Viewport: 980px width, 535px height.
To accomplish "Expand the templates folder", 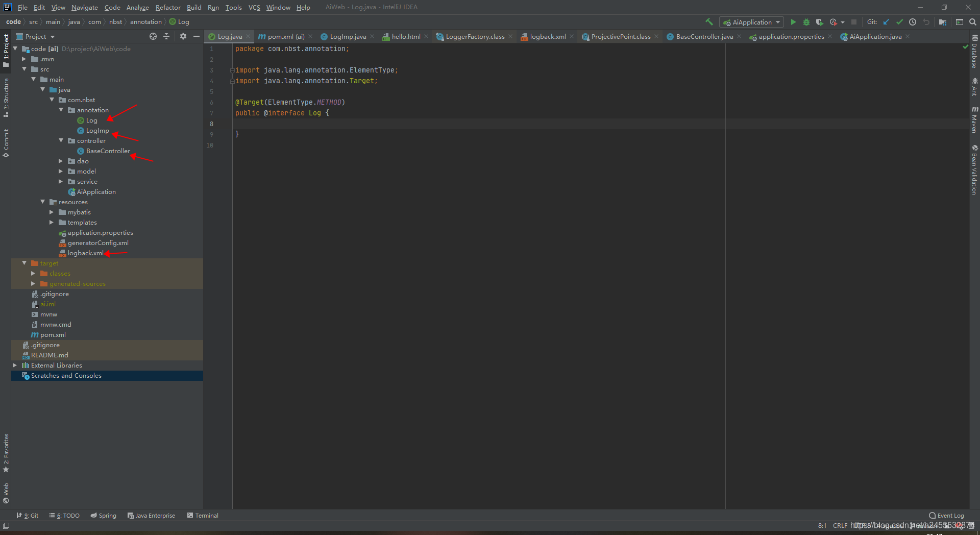I will (x=52, y=222).
